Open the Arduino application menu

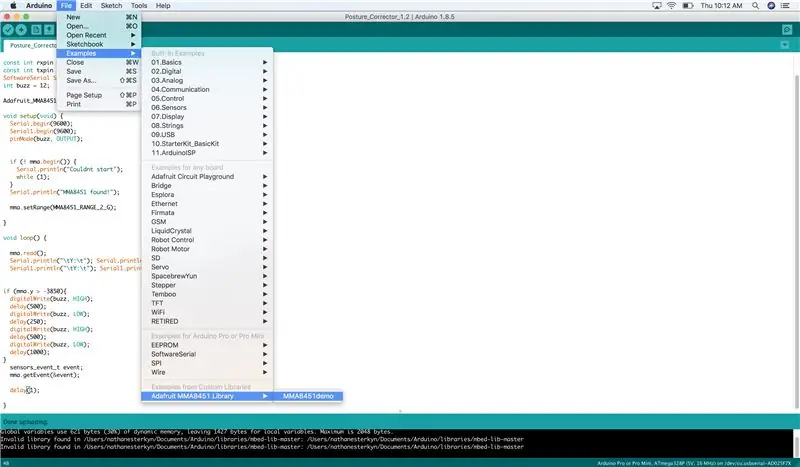click(x=39, y=6)
